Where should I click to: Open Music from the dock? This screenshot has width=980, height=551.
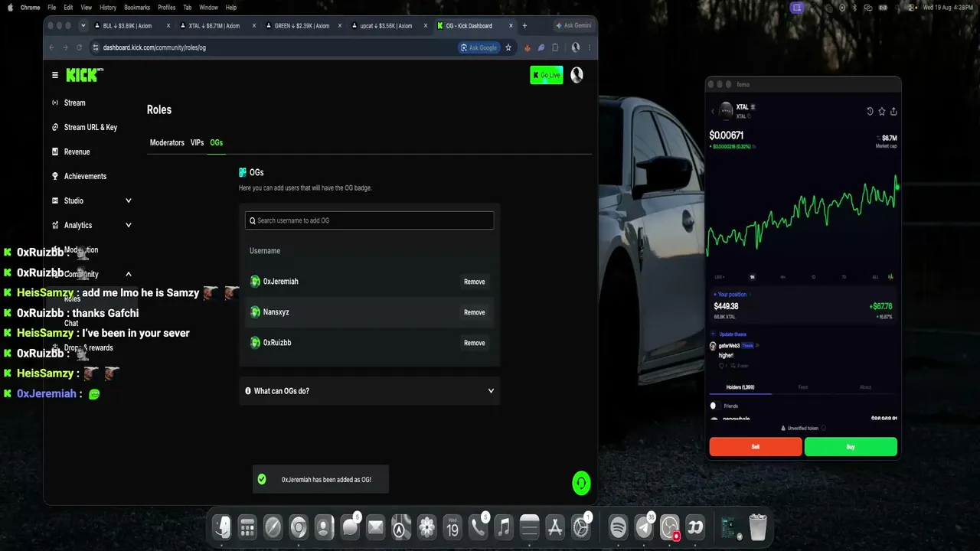click(x=504, y=527)
